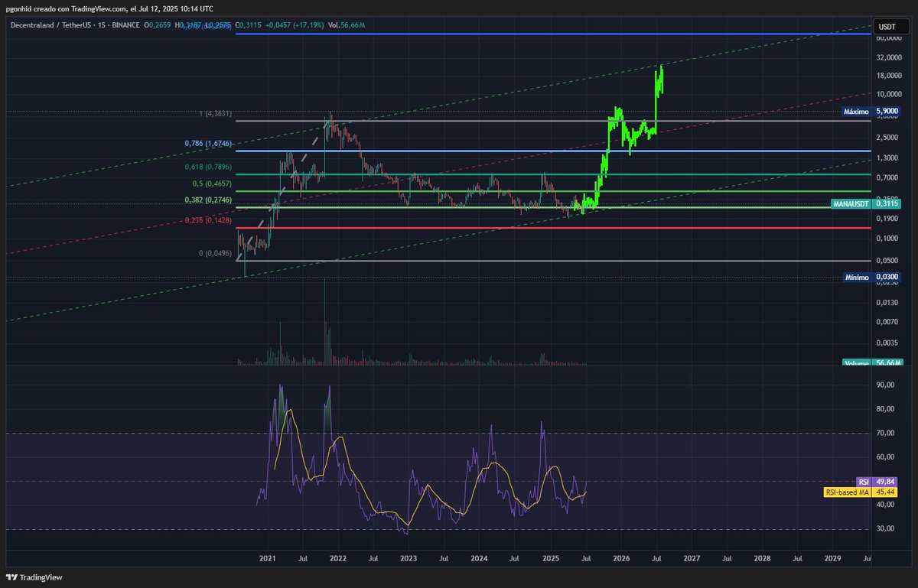Click the 'MANAUSDT' last price label

[x=851, y=204]
